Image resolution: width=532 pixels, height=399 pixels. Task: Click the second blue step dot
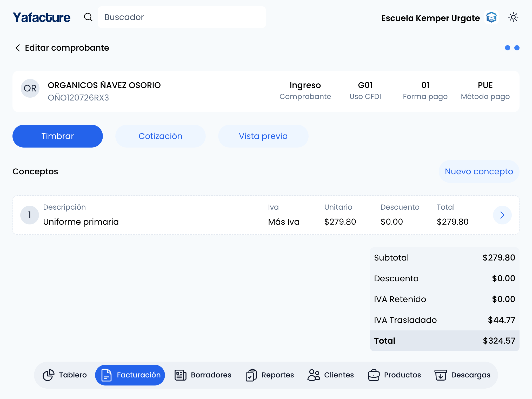pyautogui.click(x=517, y=48)
